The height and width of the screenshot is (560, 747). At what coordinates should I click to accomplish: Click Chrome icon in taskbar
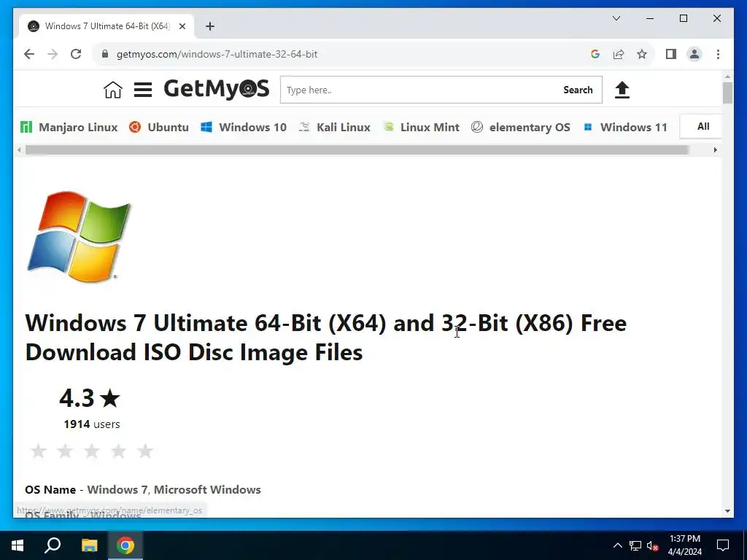pyautogui.click(x=125, y=545)
